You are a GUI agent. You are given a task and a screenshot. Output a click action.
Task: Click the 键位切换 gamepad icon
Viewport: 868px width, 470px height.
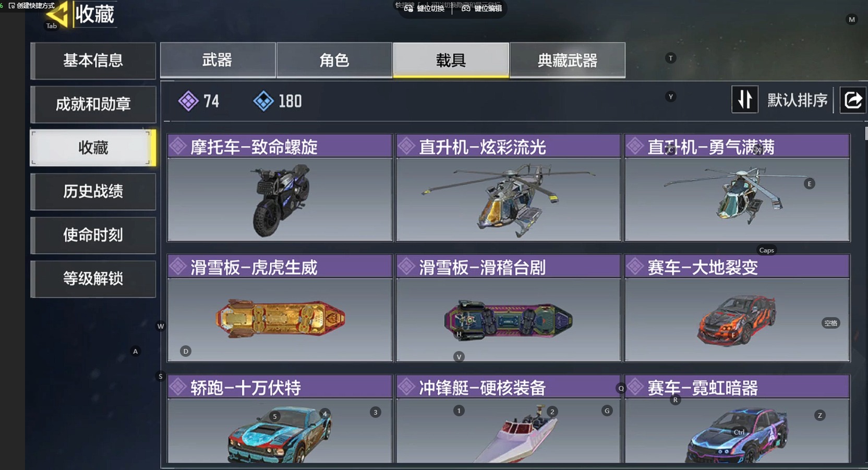coord(408,8)
